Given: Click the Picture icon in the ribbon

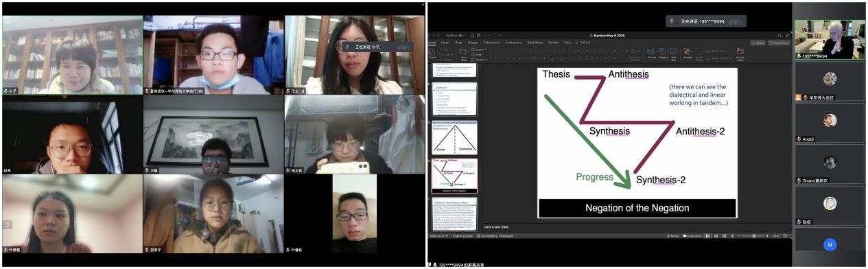Looking at the screenshot, I should [x=651, y=53].
